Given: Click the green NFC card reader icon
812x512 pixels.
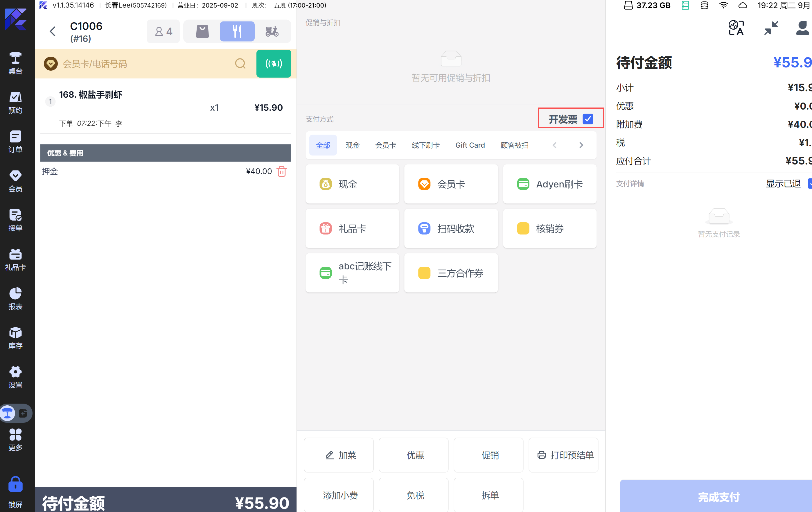Looking at the screenshot, I should point(274,63).
